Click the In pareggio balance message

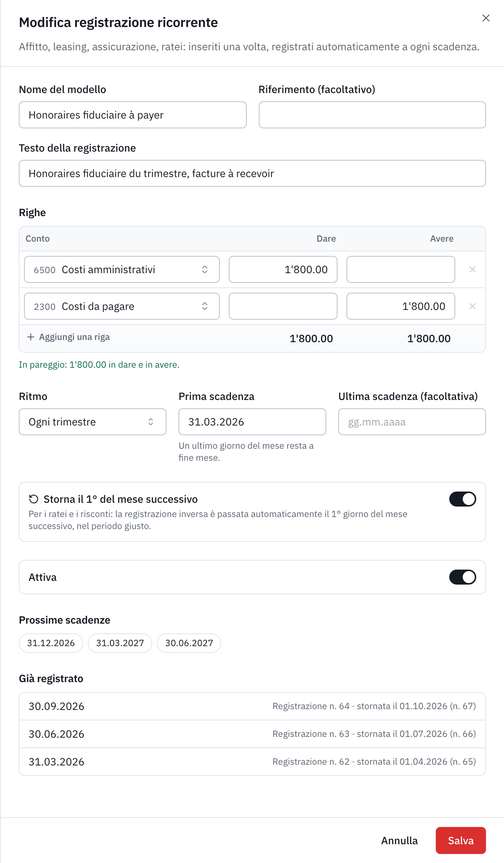99,365
